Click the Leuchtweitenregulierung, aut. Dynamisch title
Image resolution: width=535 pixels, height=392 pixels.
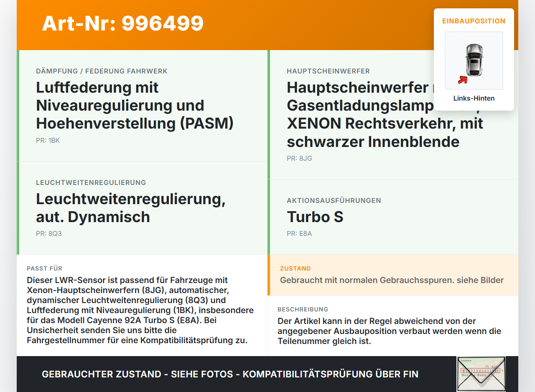(x=131, y=208)
